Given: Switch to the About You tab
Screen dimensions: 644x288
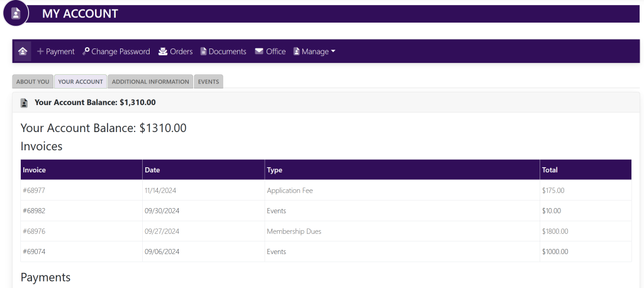Looking at the screenshot, I should [33, 82].
